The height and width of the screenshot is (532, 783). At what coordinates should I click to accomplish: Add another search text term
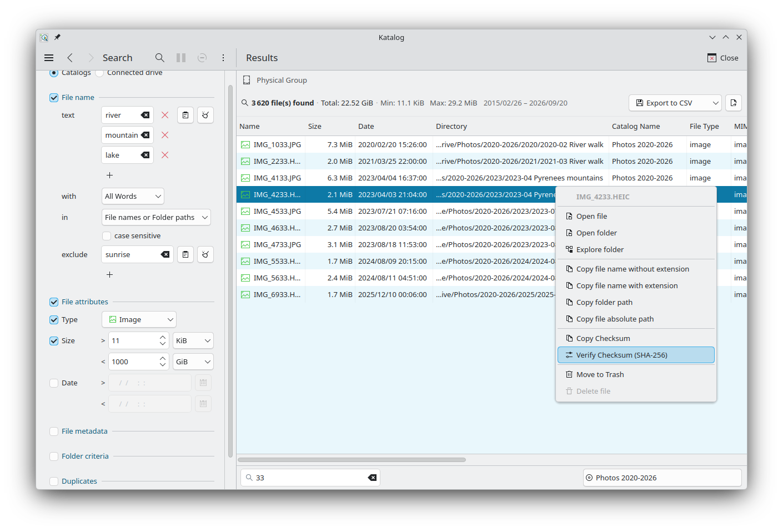[x=110, y=175]
